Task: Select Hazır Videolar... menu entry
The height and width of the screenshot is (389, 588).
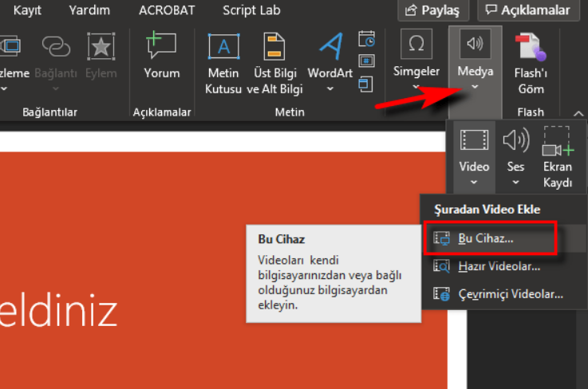Action: click(x=503, y=266)
